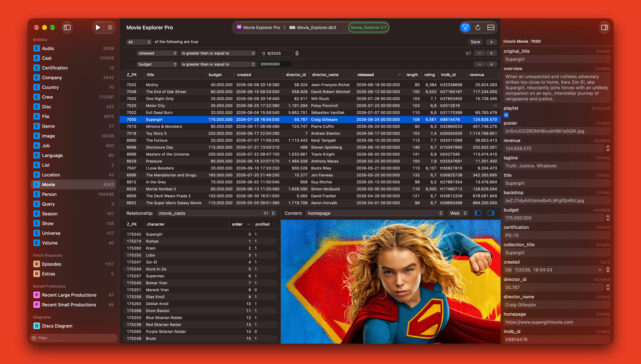The width and height of the screenshot is (641, 364).
Task: Select cast row Superman
Action: (200, 276)
